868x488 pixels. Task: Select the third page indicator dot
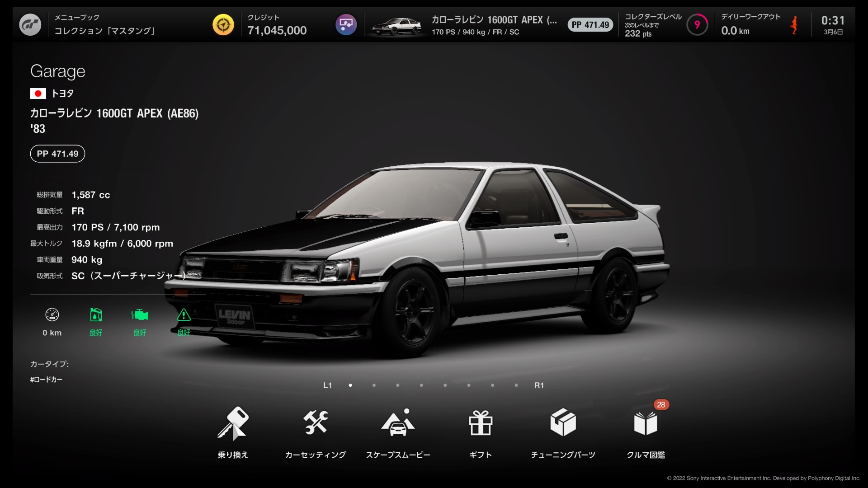(397, 385)
